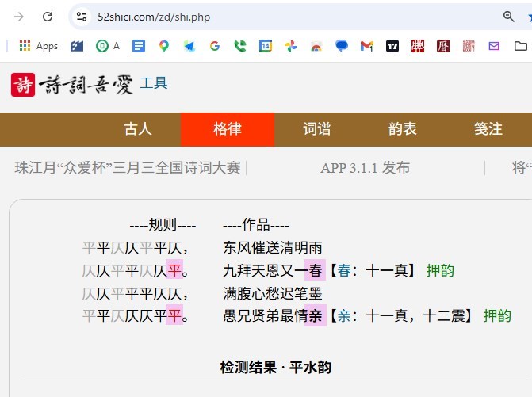Open site information icon in address bar
Screen dimensions: 532x397
click(82, 17)
